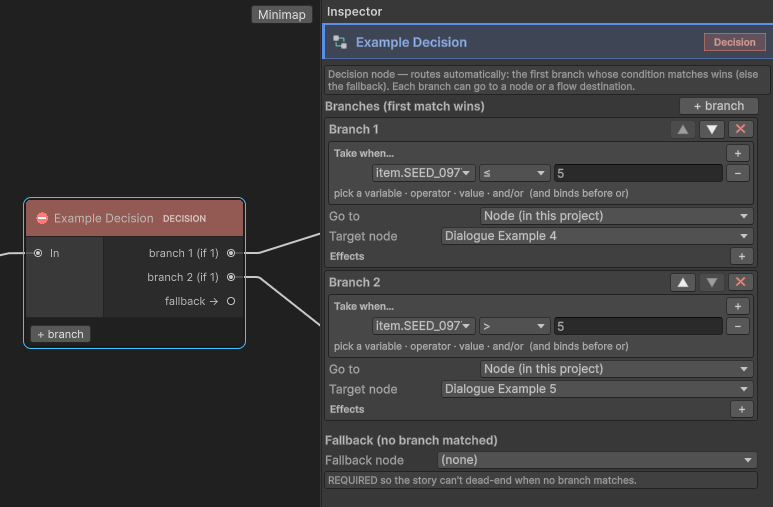Remove the Branch 2 condition with the minus button
The width and height of the screenshot is (773, 507).
738,326
